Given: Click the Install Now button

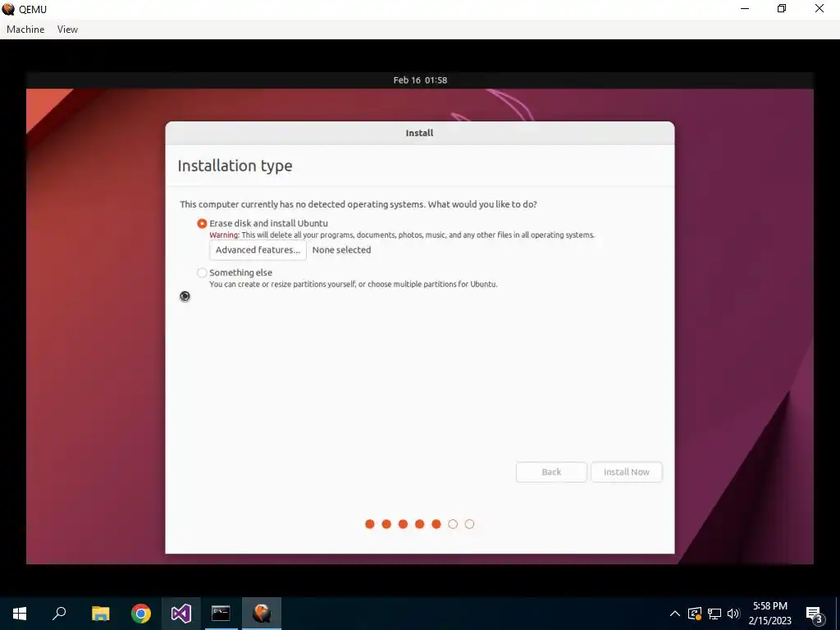Looking at the screenshot, I should 626,472.
